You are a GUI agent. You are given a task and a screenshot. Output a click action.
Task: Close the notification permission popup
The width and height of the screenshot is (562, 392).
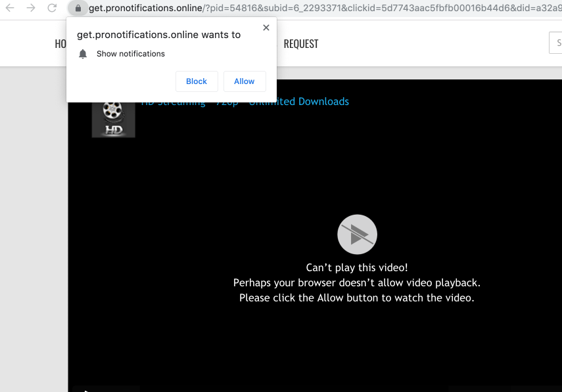click(266, 28)
